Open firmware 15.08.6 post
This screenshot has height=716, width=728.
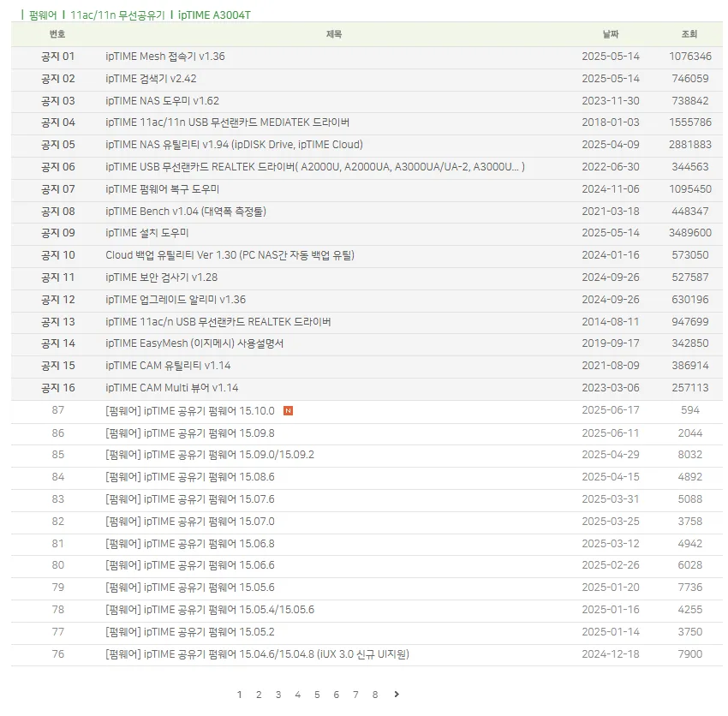[190, 477]
